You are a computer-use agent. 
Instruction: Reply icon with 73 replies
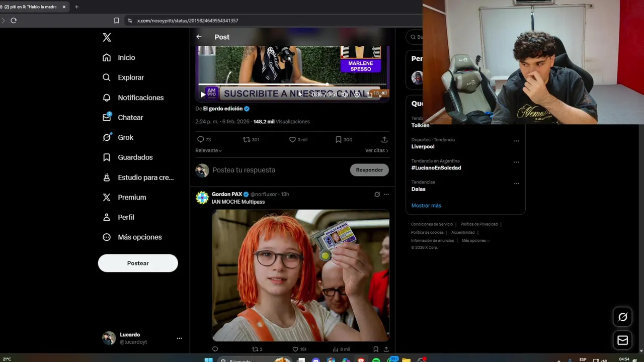(x=201, y=139)
